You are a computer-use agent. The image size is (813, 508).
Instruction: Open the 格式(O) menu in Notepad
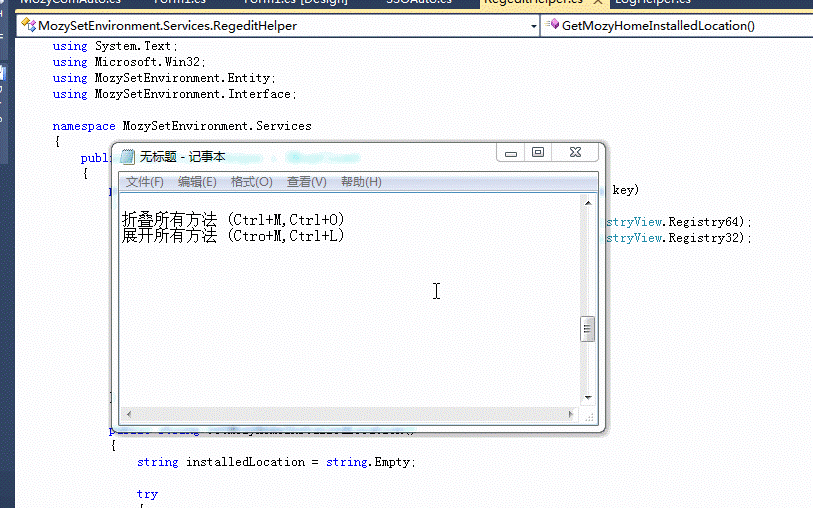click(251, 182)
